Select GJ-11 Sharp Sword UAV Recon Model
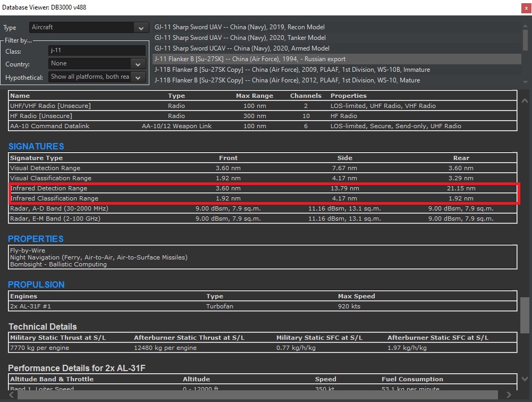 [239, 27]
